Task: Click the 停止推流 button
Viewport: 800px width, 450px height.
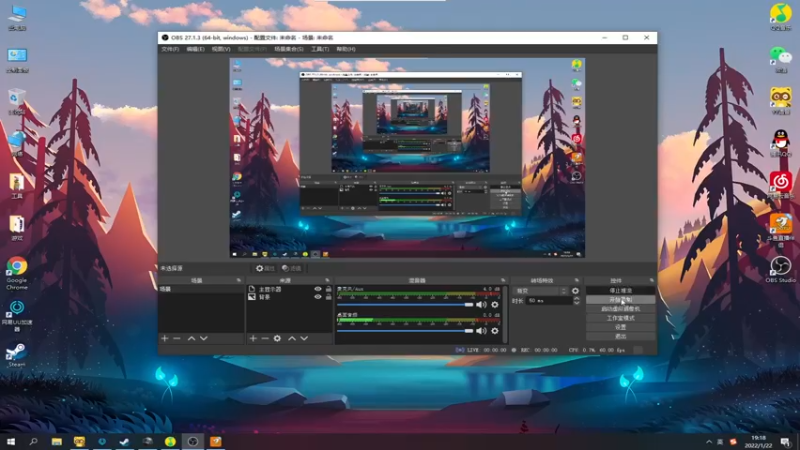Action: click(620, 290)
